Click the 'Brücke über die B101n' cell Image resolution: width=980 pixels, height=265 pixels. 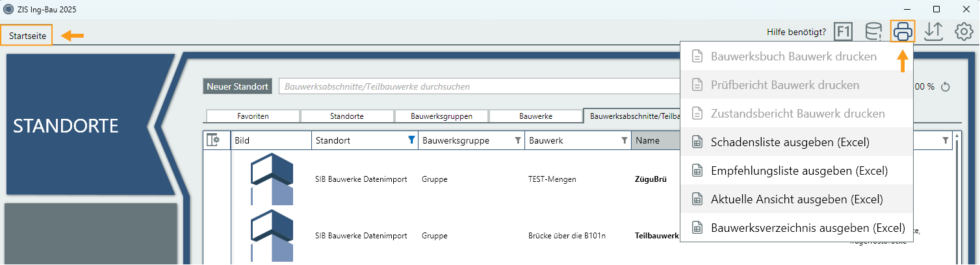[567, 235]
